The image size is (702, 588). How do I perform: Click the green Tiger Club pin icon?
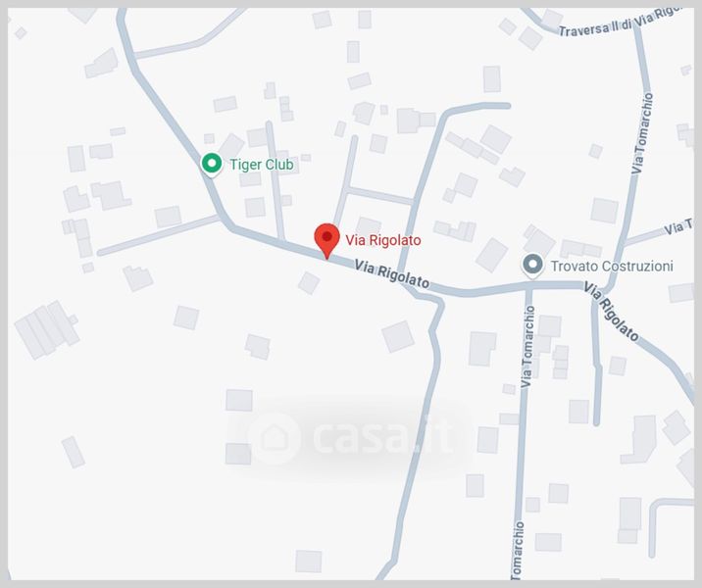point(212,164)
